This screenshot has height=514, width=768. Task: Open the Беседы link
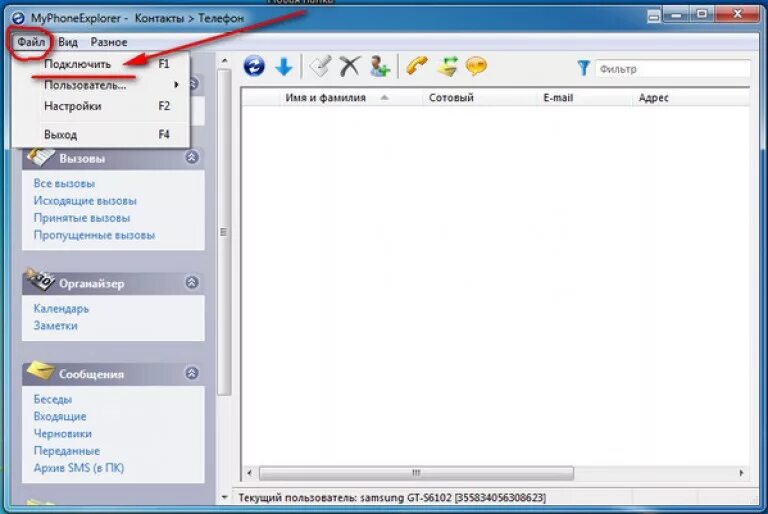coord(53,399)
